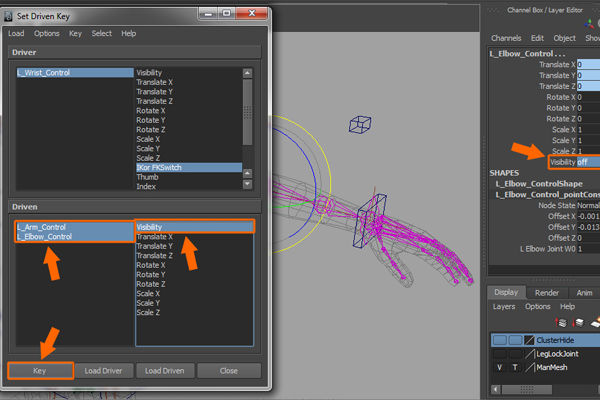Image resolution: width=600 pixels, height=400 pixels.
Task: Switch to the Render layer tab
Action: pyautogui.click(x=547, y=293)
